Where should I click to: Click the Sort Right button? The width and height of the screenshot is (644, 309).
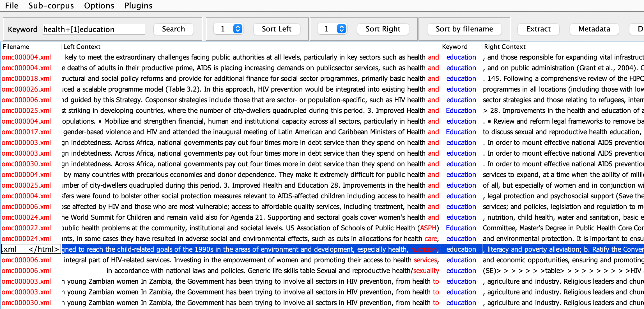[x=383, y=29]
